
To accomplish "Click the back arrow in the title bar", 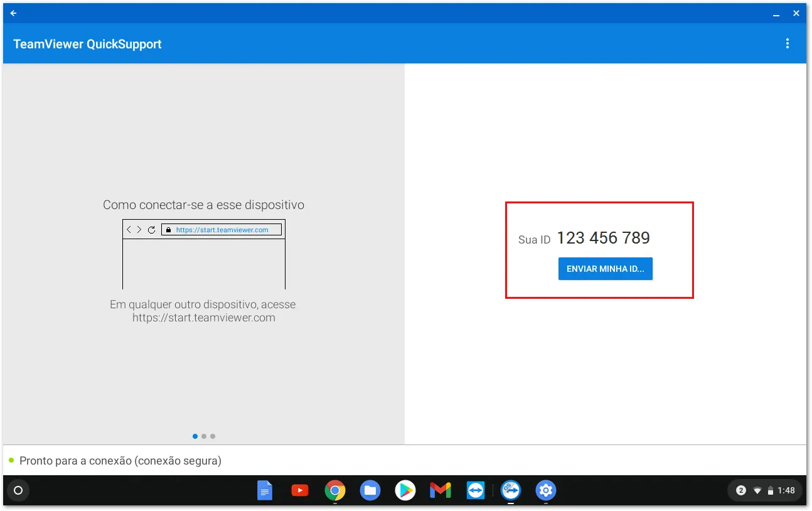I will pos(14,13).
